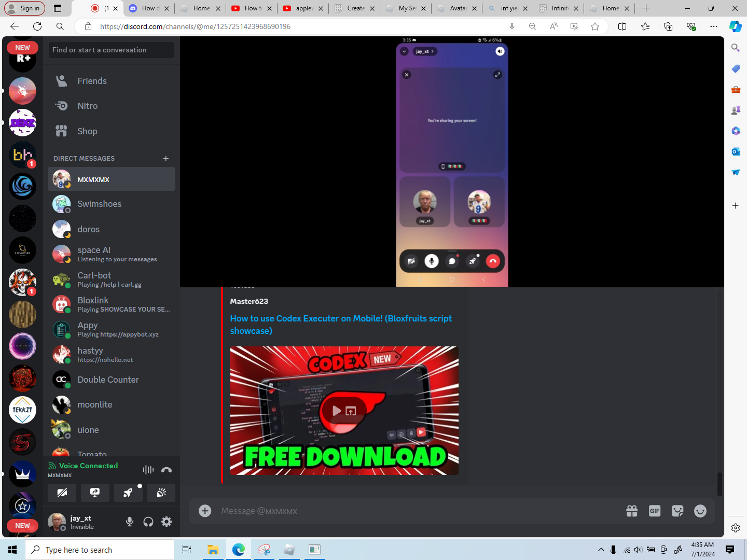Open Discord user settings gear
Image resolution: width=747 pixels, height=560 pixels.
(x=167, y=522)
